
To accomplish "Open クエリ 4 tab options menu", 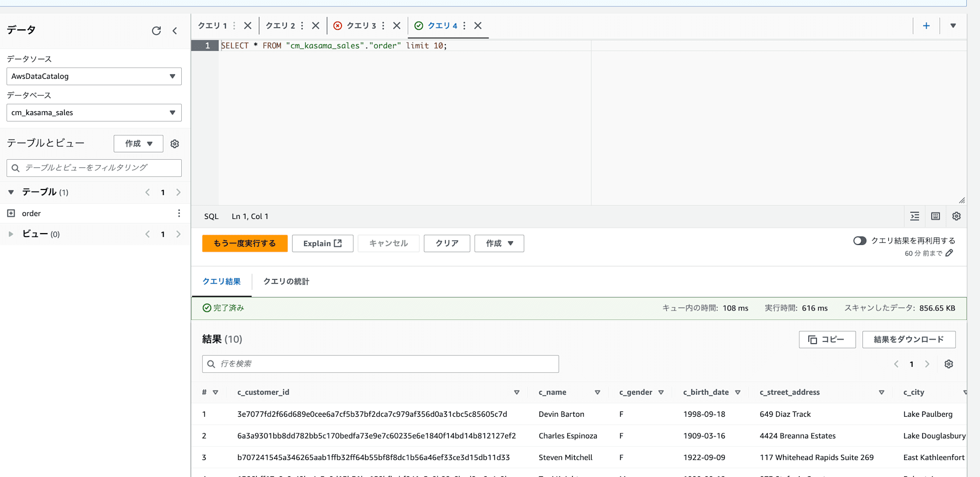I will tap(464, 25).
